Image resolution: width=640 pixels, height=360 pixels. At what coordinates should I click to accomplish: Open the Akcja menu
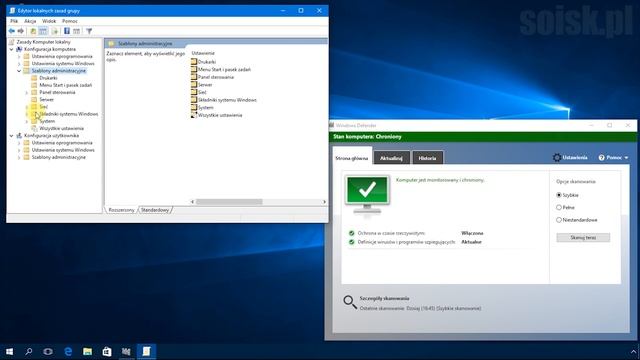(x=30, y=21)
